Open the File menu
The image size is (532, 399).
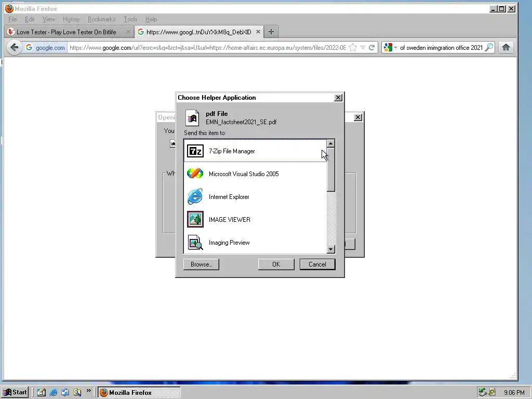[12, 19]
